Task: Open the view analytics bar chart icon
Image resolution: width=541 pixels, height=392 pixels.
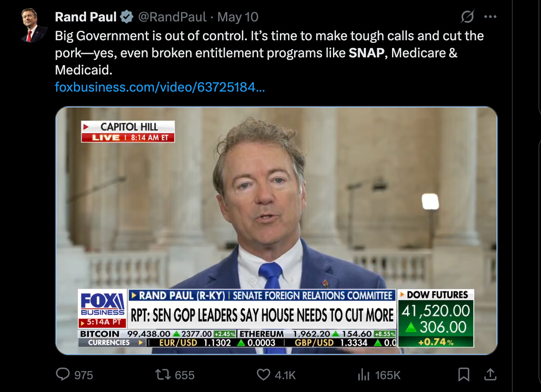Action: point(363,375)
